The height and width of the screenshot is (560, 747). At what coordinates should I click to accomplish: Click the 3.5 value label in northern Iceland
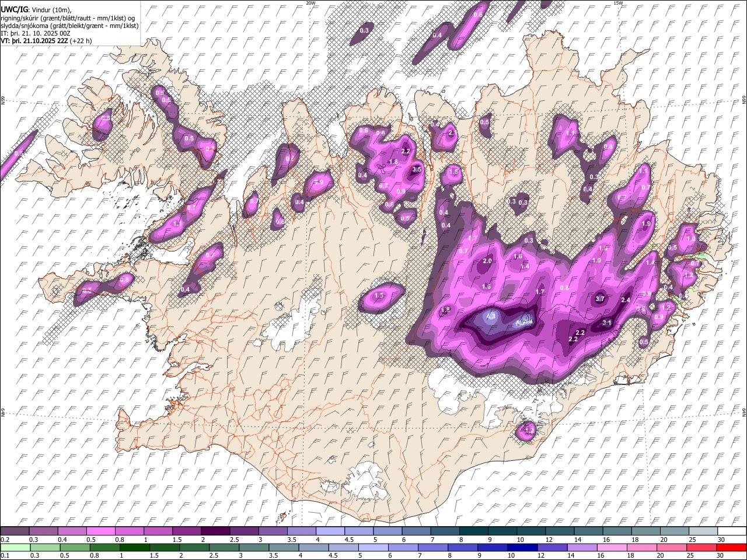417,170
